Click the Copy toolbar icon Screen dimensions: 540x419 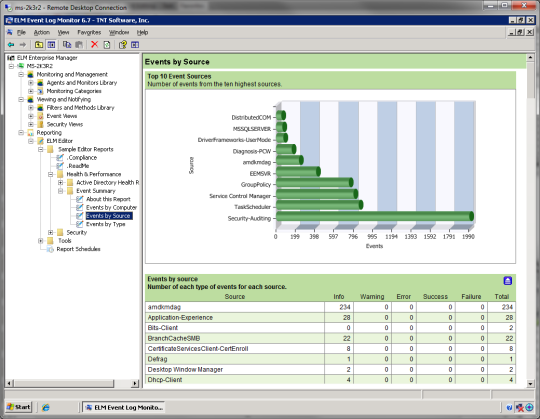coord(67,45)
